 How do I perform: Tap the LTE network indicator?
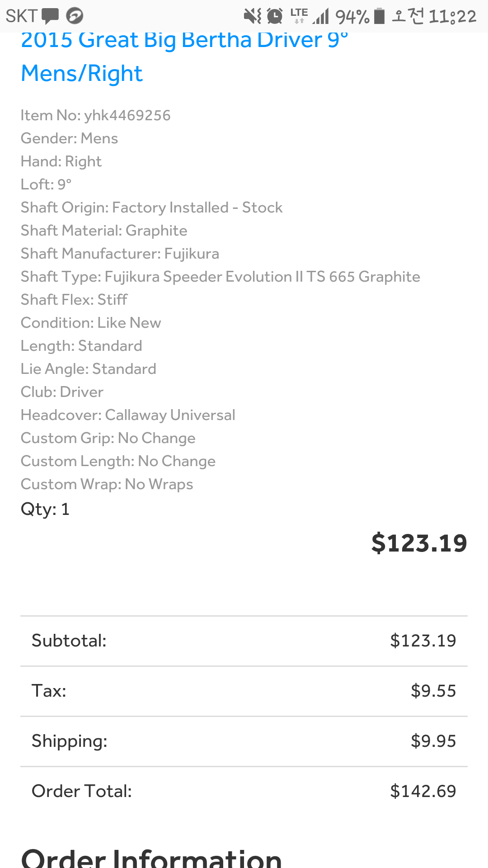point(299,15)
